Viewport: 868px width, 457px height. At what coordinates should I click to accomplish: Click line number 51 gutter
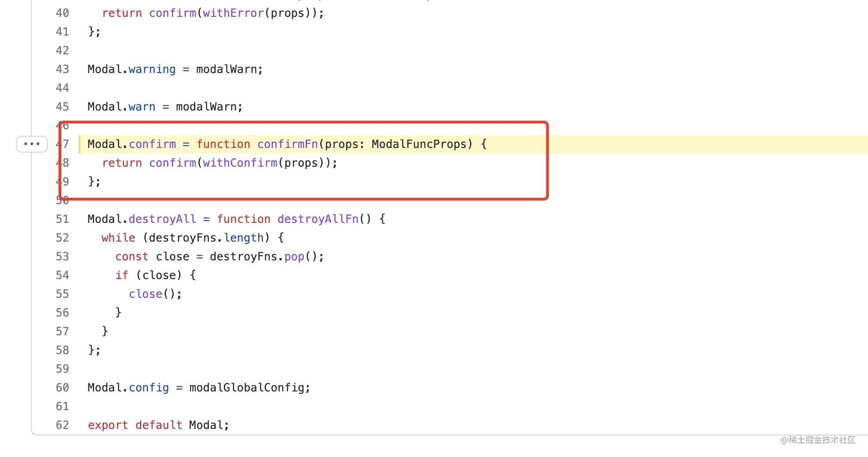(x=62, y=219)
